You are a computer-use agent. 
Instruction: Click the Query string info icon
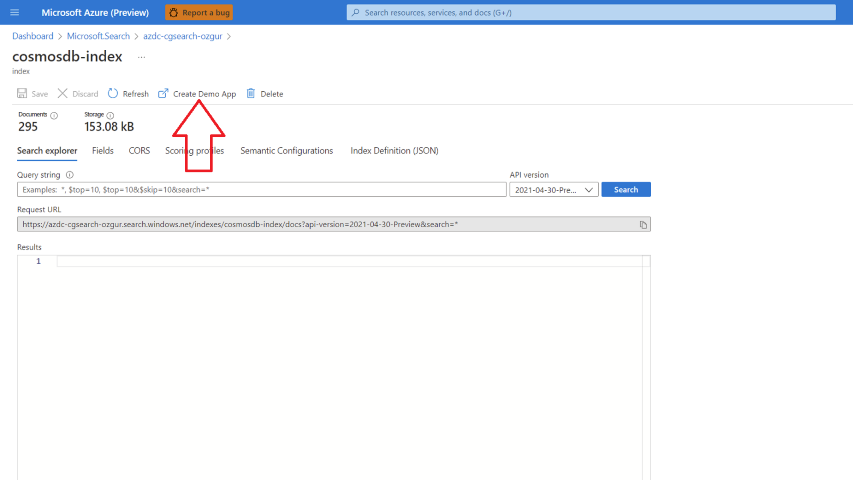tap(70, 175)
